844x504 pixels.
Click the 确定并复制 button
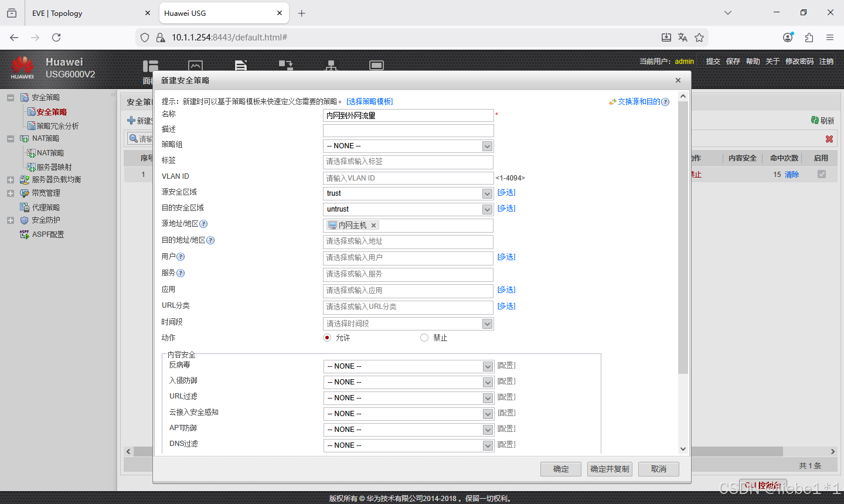point(610,469)
